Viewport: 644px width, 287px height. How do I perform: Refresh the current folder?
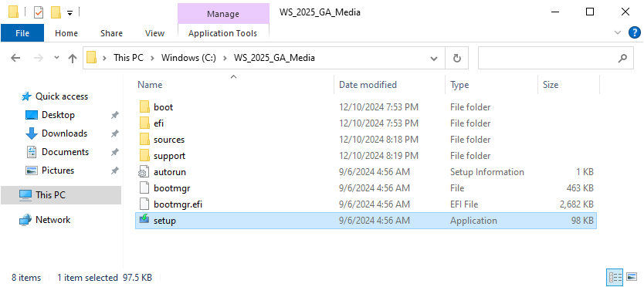456,59
